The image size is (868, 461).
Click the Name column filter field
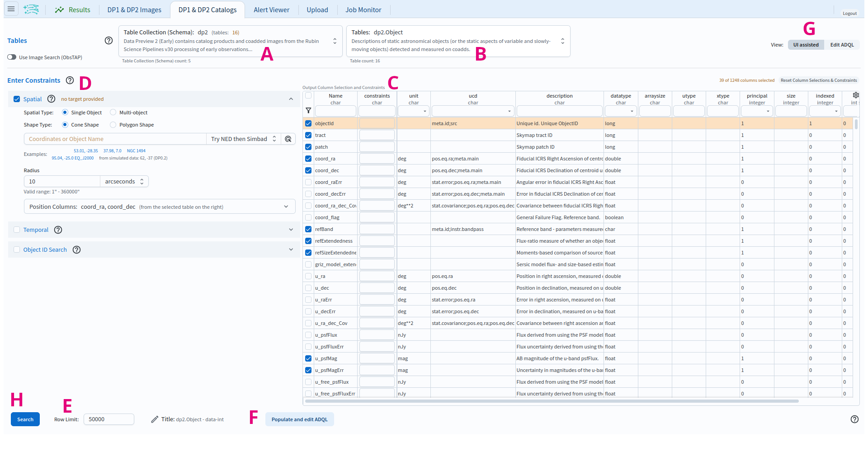pos(335,111)
